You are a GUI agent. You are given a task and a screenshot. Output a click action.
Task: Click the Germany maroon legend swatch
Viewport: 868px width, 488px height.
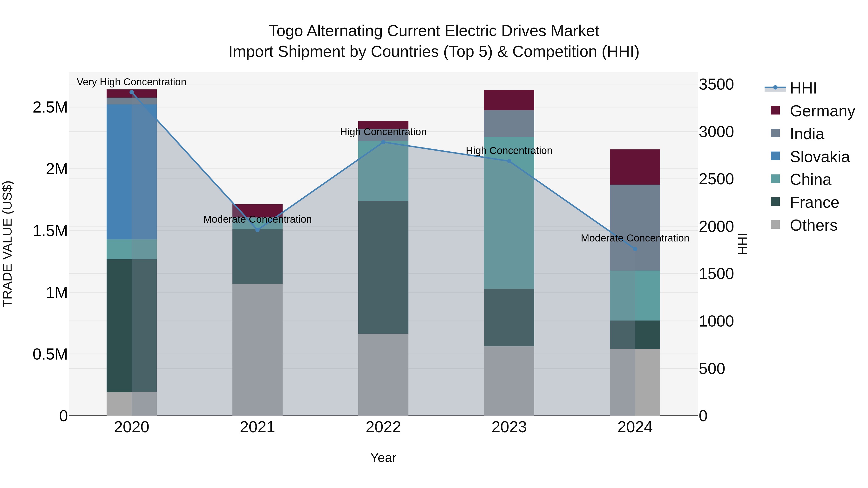point(775,110)
